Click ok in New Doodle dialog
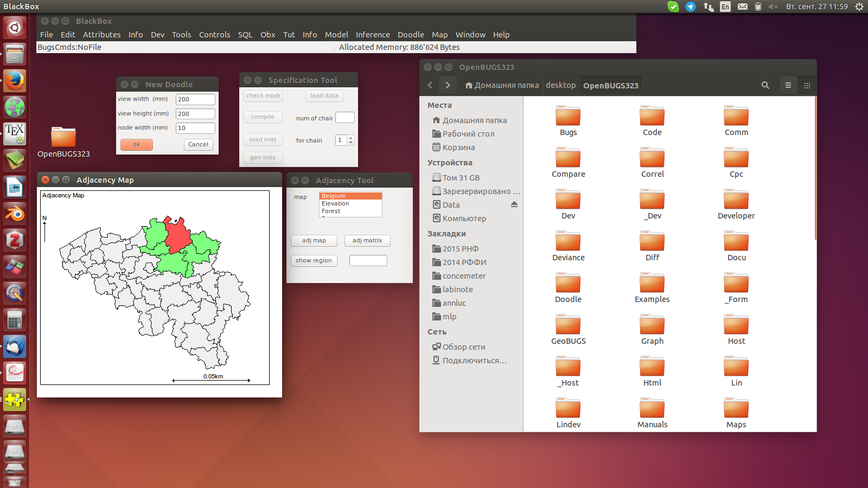Viewport: 868px width, 488px height. 136,145
